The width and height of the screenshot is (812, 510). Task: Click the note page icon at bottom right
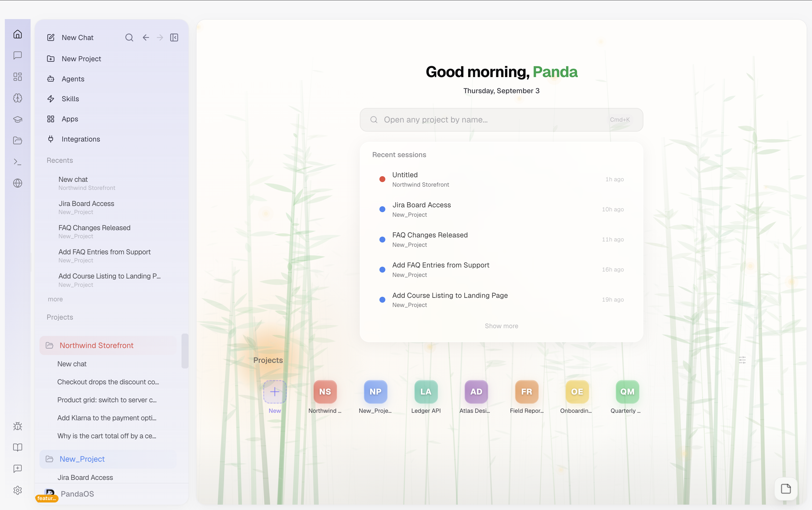click(786, 489)
